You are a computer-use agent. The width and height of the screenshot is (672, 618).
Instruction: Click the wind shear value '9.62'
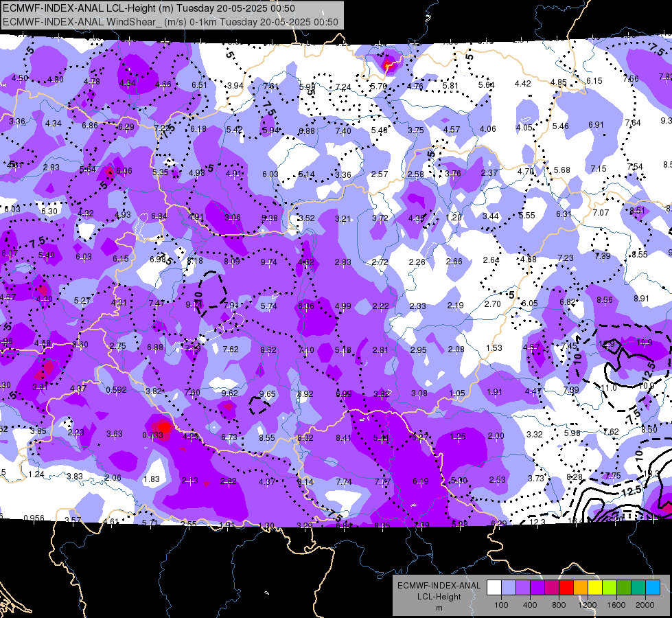[230, 393]
